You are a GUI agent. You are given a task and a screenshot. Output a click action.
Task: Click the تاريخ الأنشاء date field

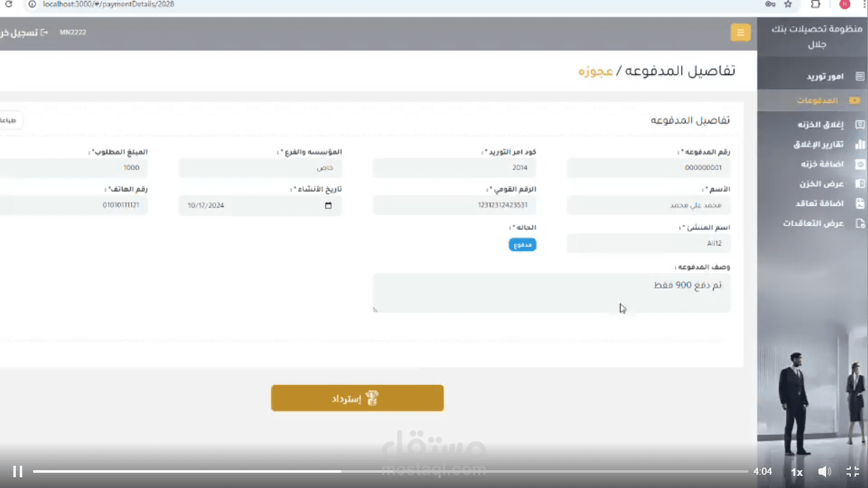[x=261, y=205]
